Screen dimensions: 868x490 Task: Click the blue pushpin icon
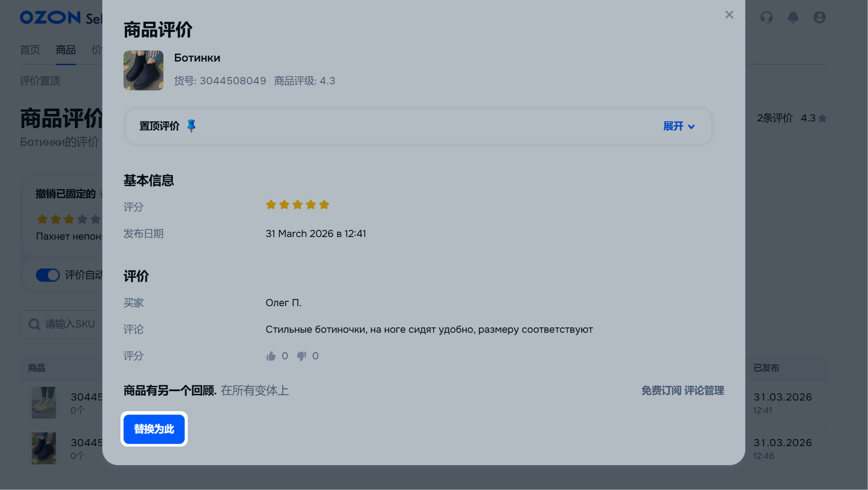tap(191, 126)
